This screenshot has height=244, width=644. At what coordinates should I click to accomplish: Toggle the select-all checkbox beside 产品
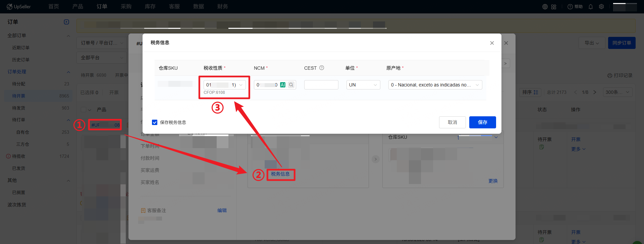[84, 110]
